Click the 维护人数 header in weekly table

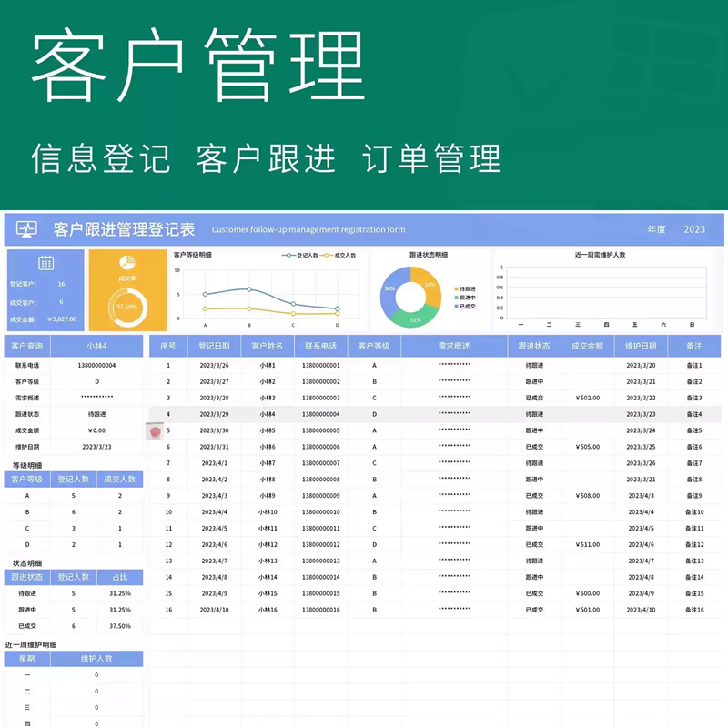coord(96,658)
